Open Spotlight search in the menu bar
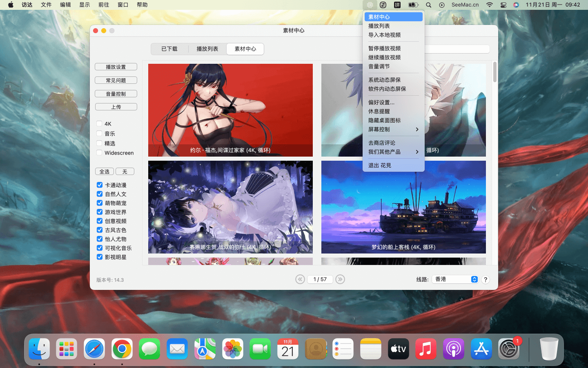 [x=428, y=5]
